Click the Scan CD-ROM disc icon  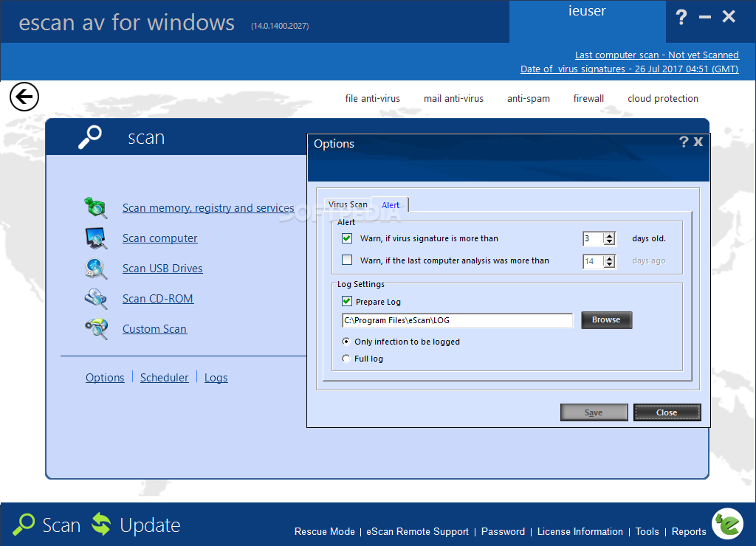pyautogui.click(x=96, y=299)
